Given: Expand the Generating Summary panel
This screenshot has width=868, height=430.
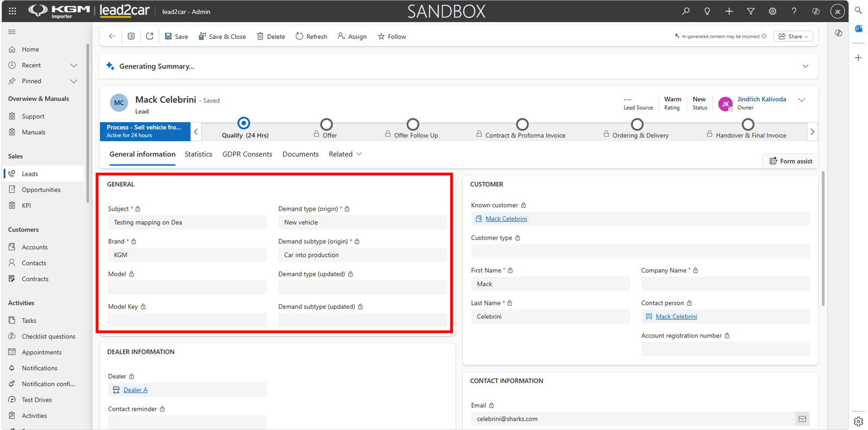Looking at the screenshot, I should click(806, 66).
